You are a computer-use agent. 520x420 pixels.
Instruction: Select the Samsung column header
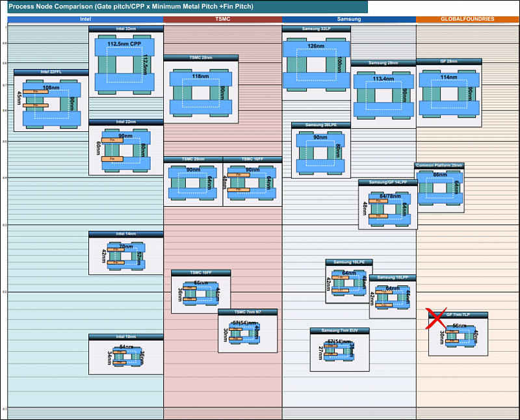[349, 20]
